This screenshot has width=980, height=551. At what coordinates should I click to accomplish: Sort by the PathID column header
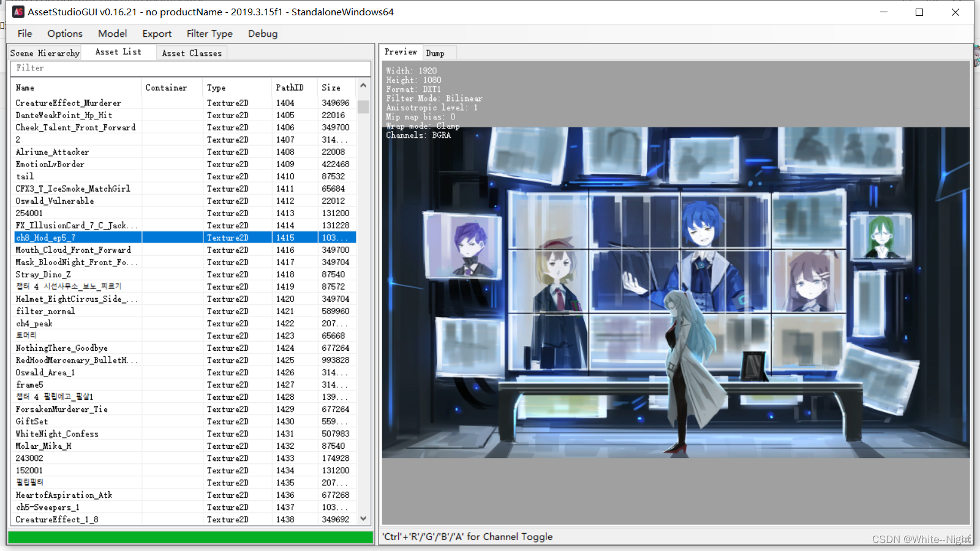[295, 88]
